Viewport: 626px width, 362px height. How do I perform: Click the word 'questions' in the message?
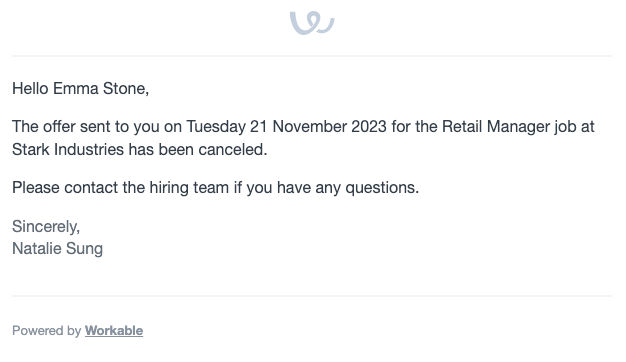pyautogui.click(x=380, y=188)
